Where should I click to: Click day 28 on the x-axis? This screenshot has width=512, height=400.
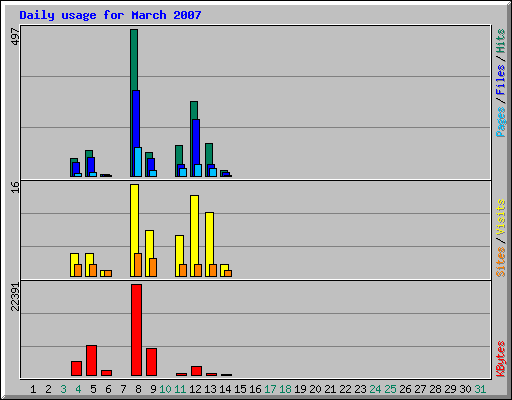[435, 389]
